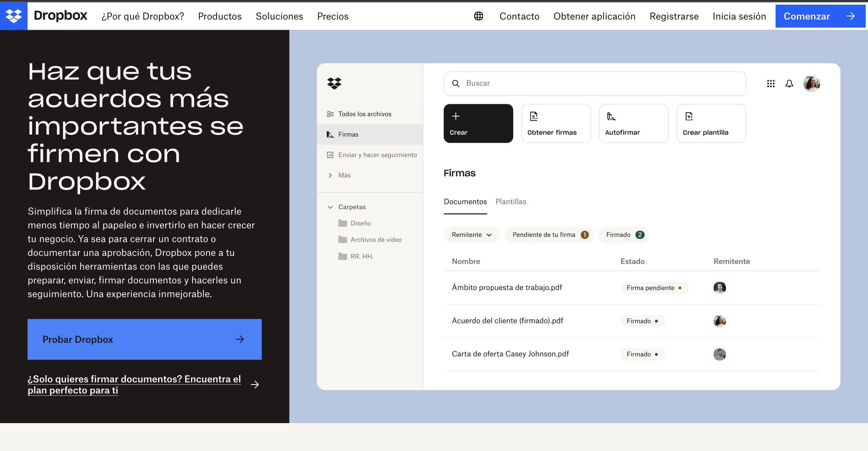Viewport: 868px width, 451px height.
Task: Click the Todos los archivos sidebar icon
Action: (330, 114)
